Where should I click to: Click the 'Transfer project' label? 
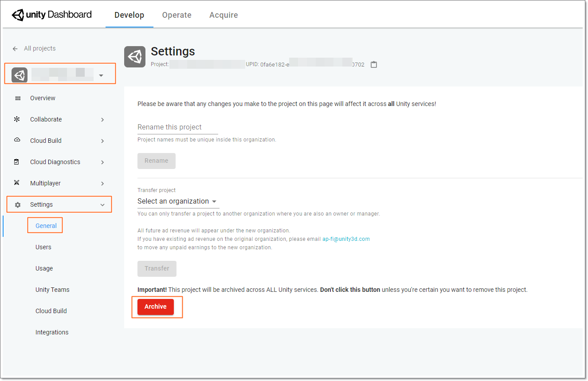click(x=157, y=190)
